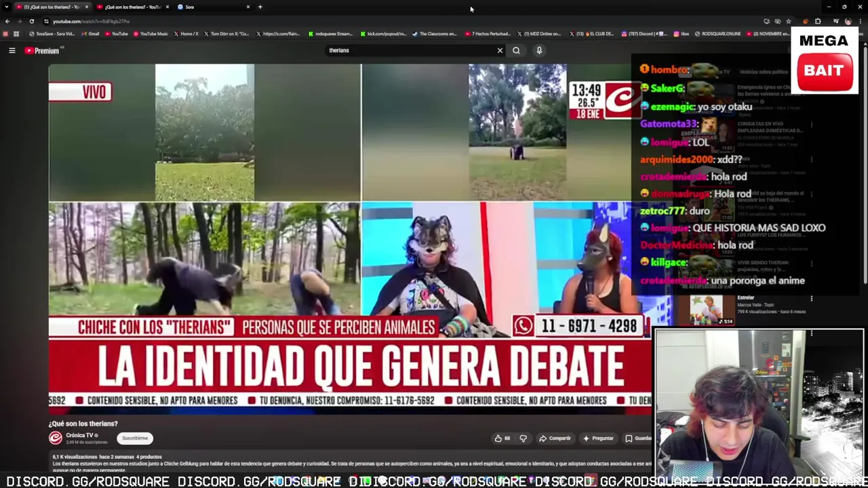Open '7 Hechos Perturbad...' bookmark
This screenshot has width=868, height=488.
(x=488, y=34)
